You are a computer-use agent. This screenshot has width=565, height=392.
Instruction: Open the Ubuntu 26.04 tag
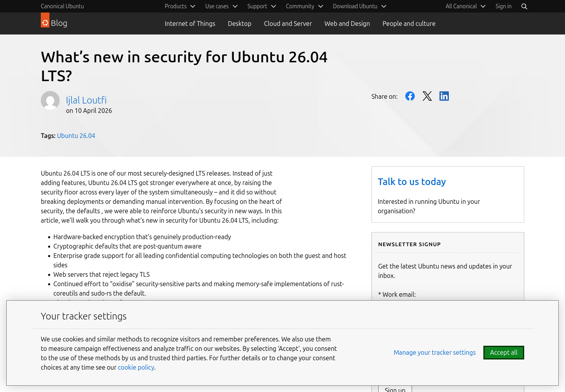pos(76,136)
